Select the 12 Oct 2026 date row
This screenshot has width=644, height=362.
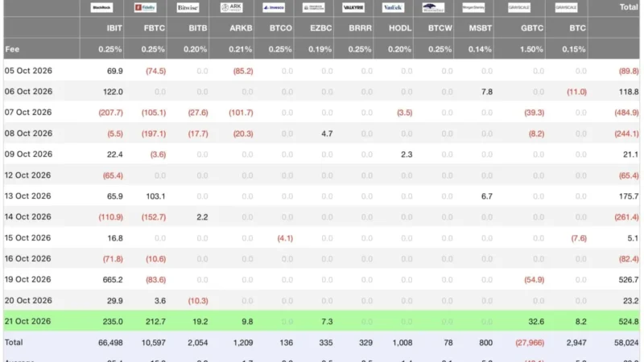click(27, 175)
